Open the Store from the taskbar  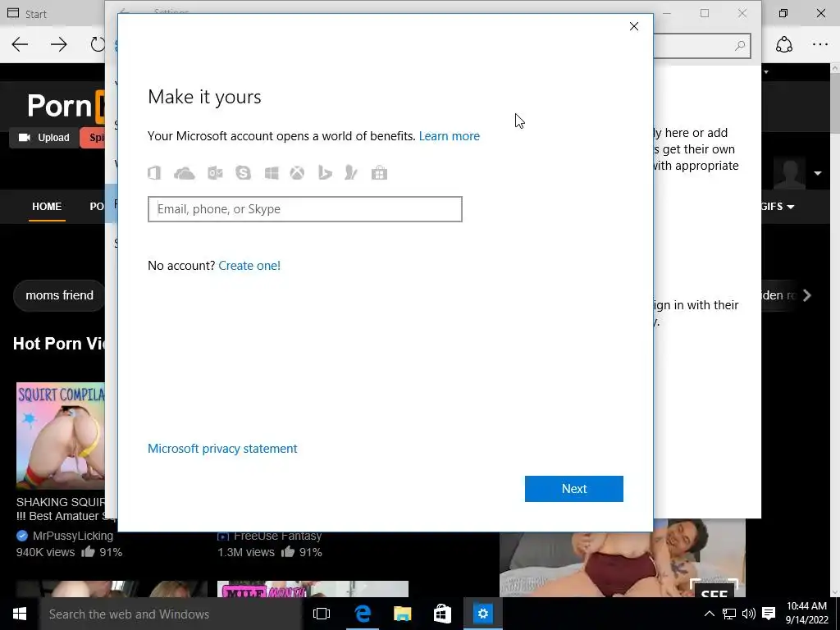[442, 614]
